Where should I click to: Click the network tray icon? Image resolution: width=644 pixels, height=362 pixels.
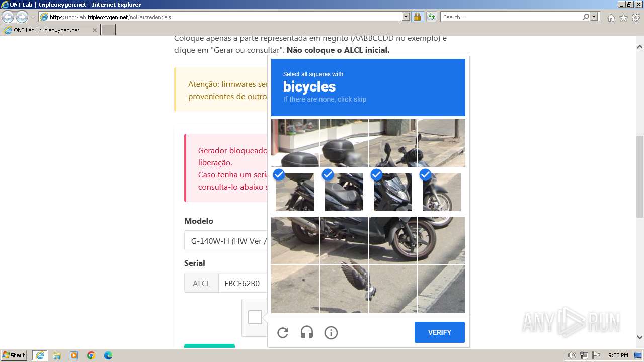tap(584, 355)
